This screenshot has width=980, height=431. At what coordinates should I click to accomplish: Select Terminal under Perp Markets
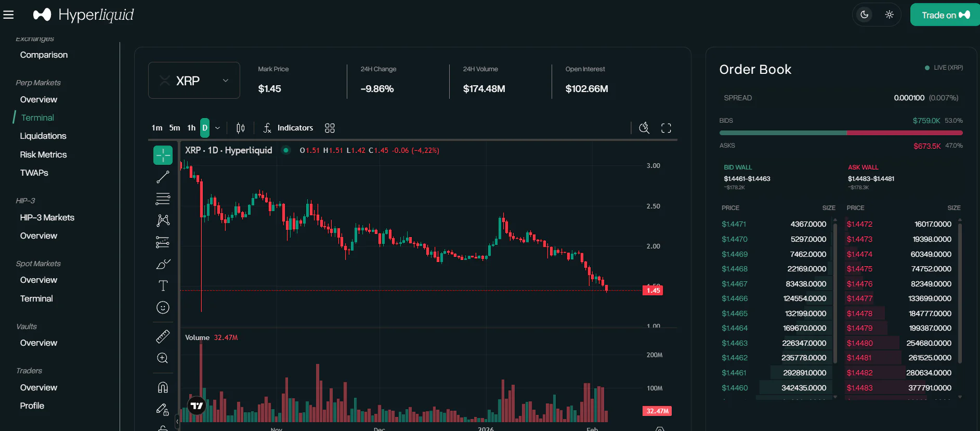(x=37, y=117)
